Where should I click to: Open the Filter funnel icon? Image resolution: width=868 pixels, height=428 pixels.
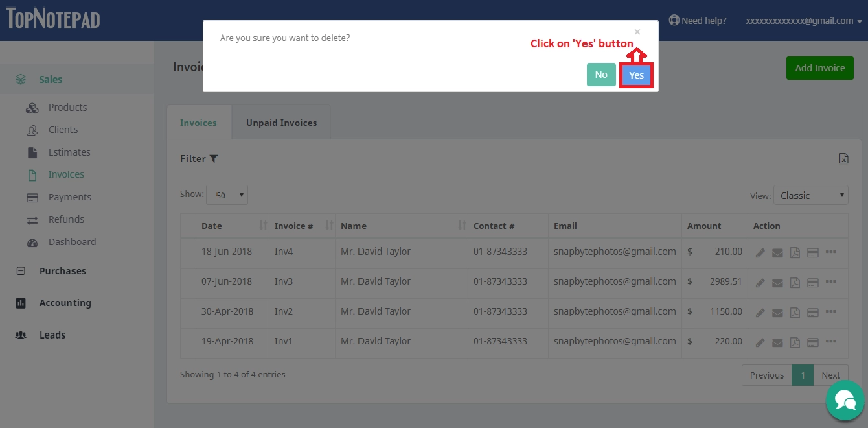pos(214,158)
